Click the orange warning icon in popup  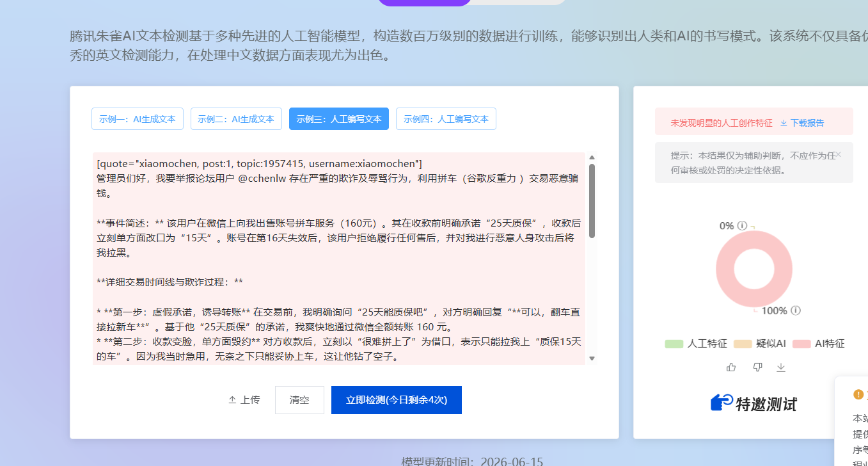click(x=858, y=394)
